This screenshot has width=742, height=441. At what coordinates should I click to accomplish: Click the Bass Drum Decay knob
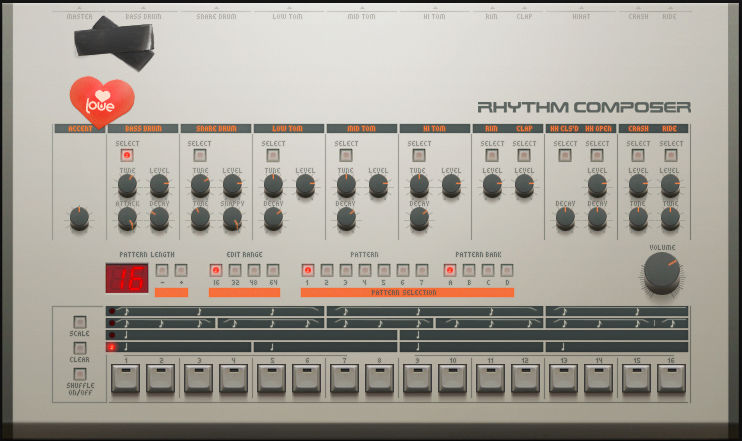159,219
